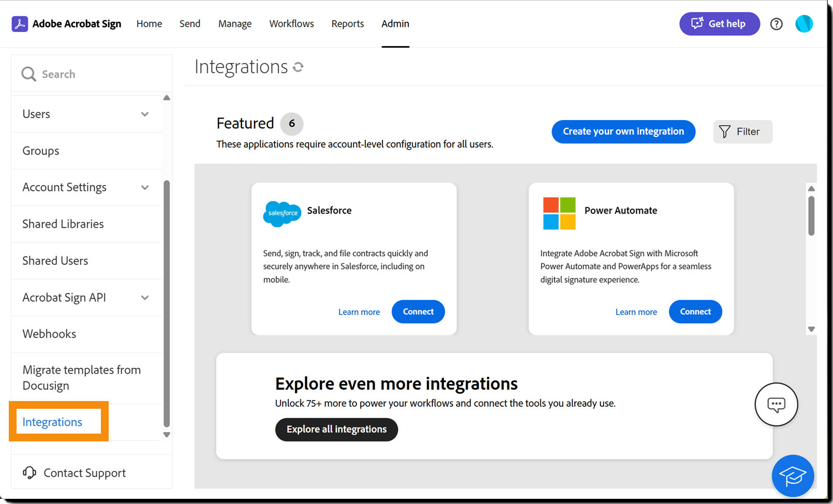
Task: Open search with the magnifier icon
Action: (x=28, y=74)
